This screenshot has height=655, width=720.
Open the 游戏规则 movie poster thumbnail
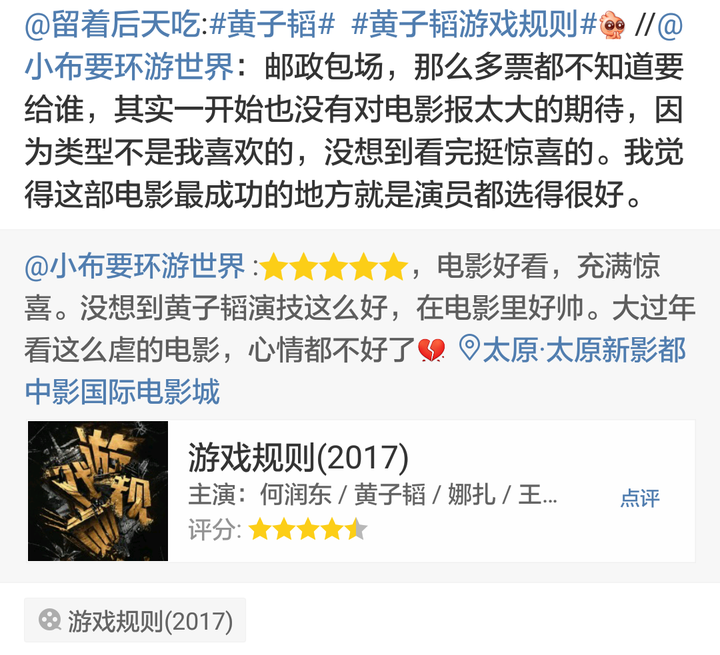click(98, 491)
